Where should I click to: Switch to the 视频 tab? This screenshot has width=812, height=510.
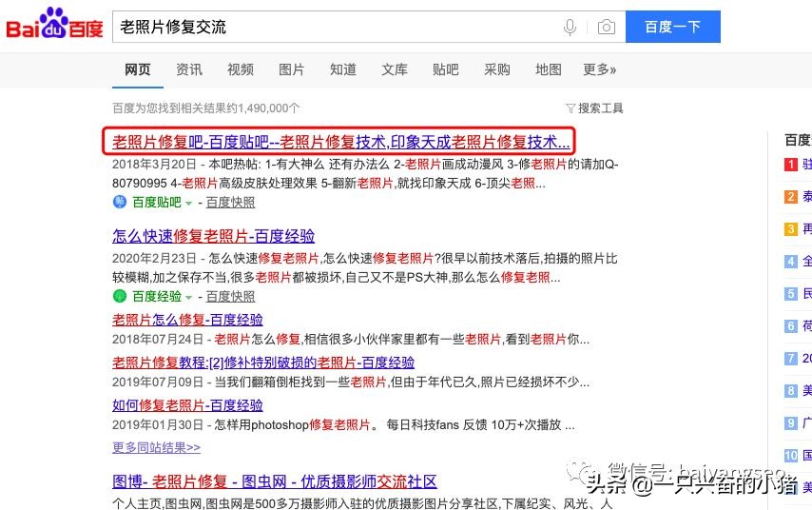pos(241,69)
